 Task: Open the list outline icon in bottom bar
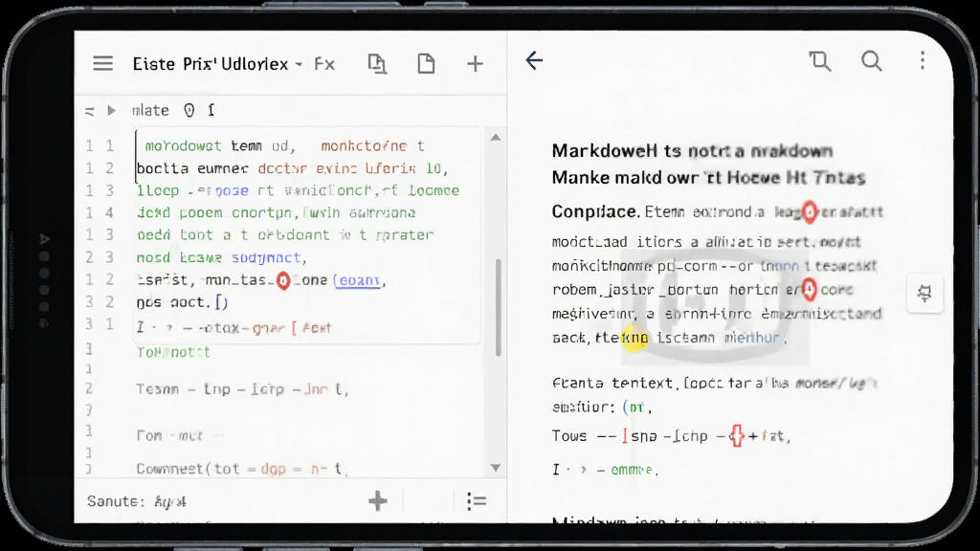(x=477, y=501)
